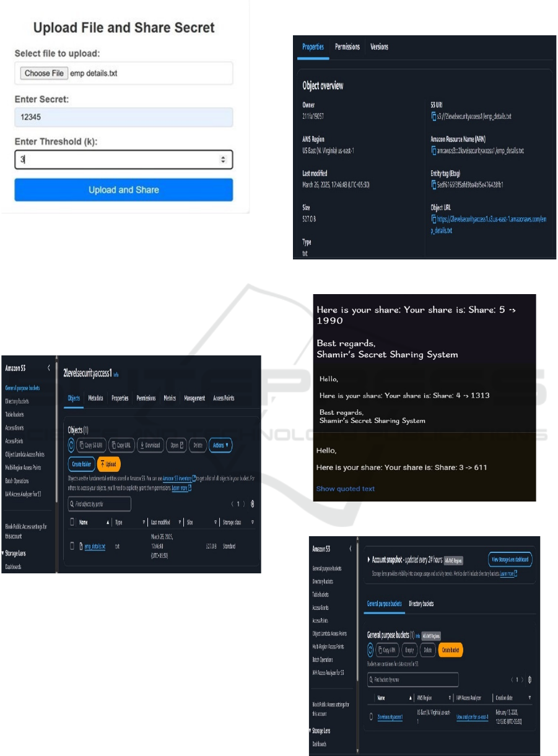Click copy icon beside Amazon Resource Name value
The image size is (558, 756).
[x=434, y=150]
